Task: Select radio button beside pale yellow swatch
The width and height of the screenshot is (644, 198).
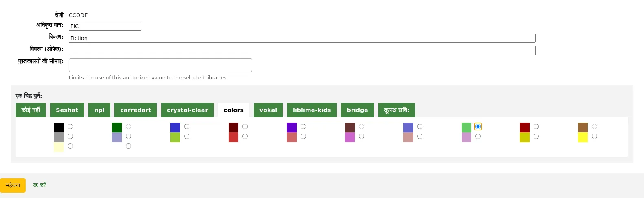Action: pyautogui.click(x=70, y=146)
